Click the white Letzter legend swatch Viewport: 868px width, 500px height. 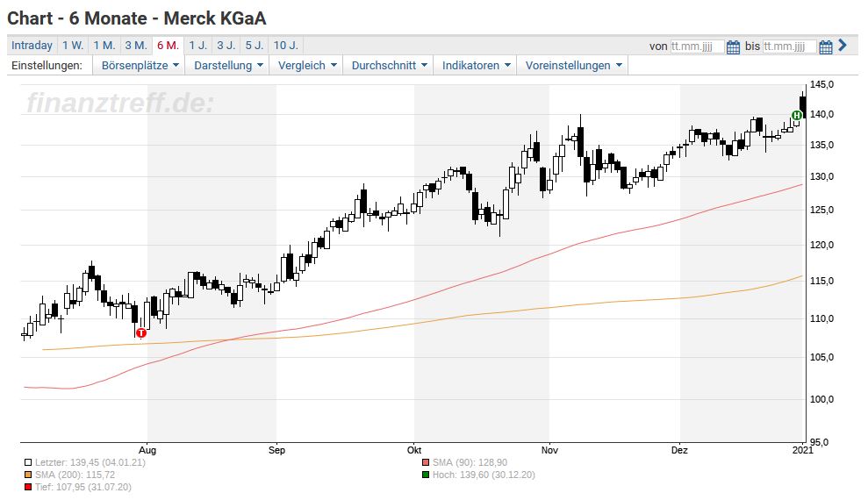(x=28, y=462)
